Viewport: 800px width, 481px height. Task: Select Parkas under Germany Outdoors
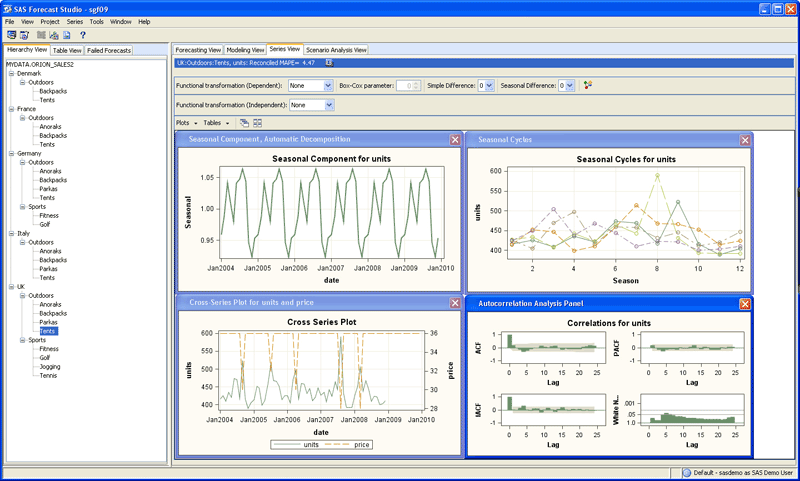(x=48, y=189)
